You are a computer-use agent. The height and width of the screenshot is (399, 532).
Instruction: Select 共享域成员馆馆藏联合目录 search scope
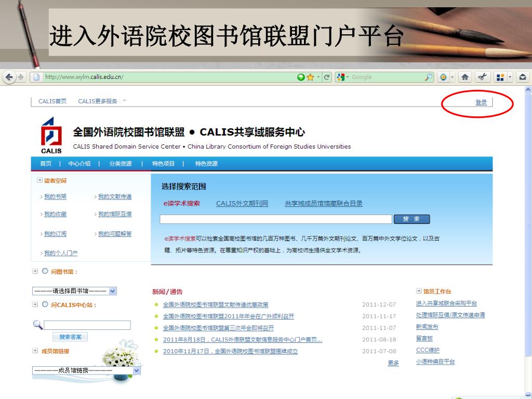pos(324,204)
